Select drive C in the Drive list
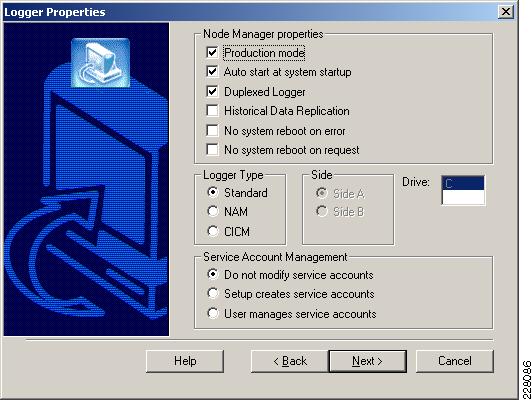 pos(463,183)
